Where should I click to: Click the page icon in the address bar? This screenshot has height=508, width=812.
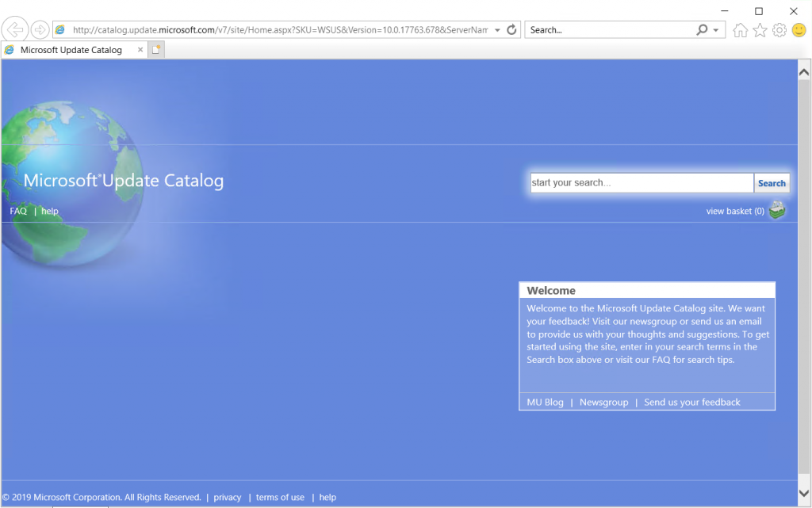tap(60, 30)
